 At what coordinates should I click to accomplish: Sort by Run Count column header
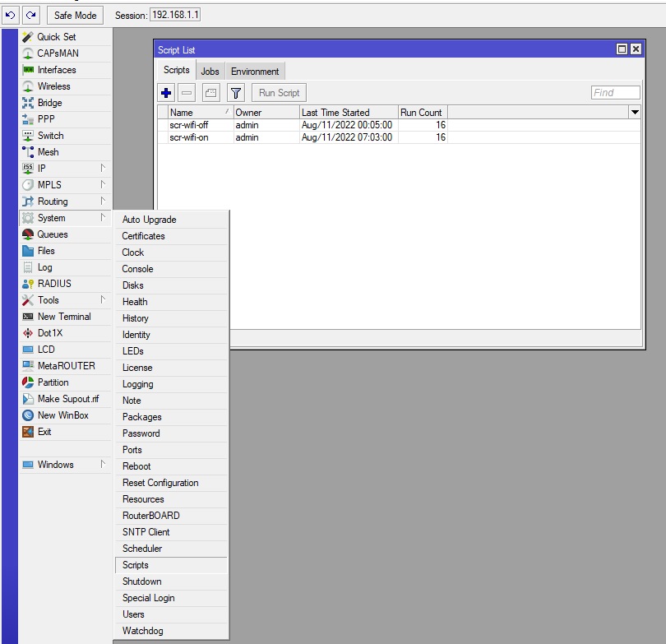click(x=423, y=113)
